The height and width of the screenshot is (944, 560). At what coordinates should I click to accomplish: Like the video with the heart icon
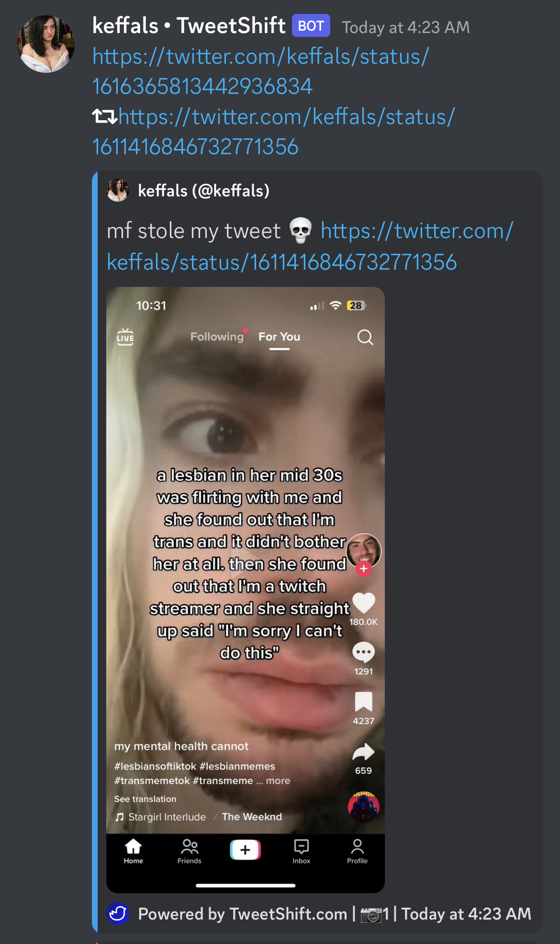tap(364, 603)
